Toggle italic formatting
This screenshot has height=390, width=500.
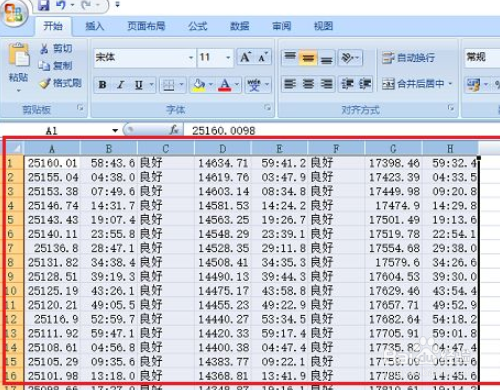pos(120,85)
